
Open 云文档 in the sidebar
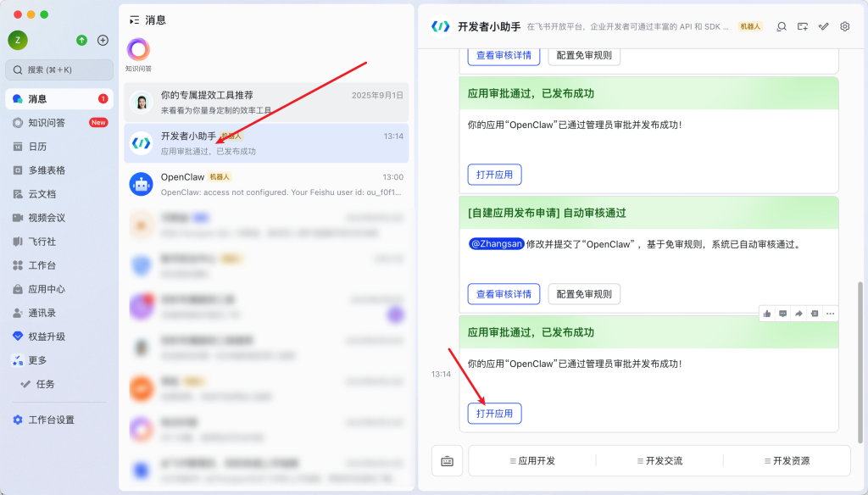[59, 194]
